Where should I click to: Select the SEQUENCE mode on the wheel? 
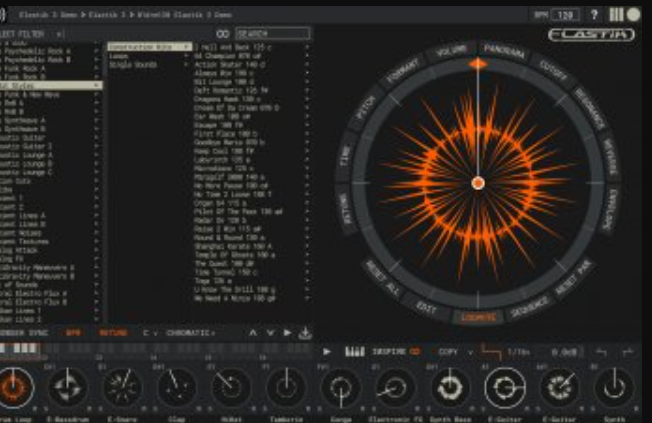(x=530, y=308)
